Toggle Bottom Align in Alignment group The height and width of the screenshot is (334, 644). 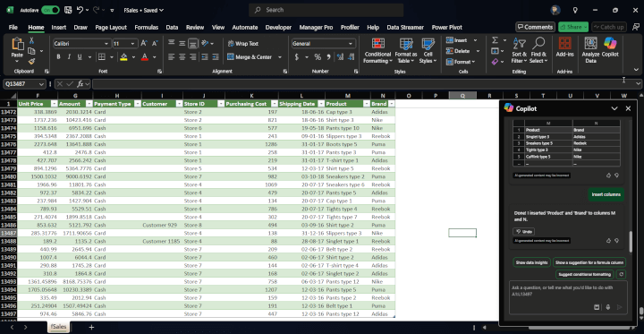193,44
